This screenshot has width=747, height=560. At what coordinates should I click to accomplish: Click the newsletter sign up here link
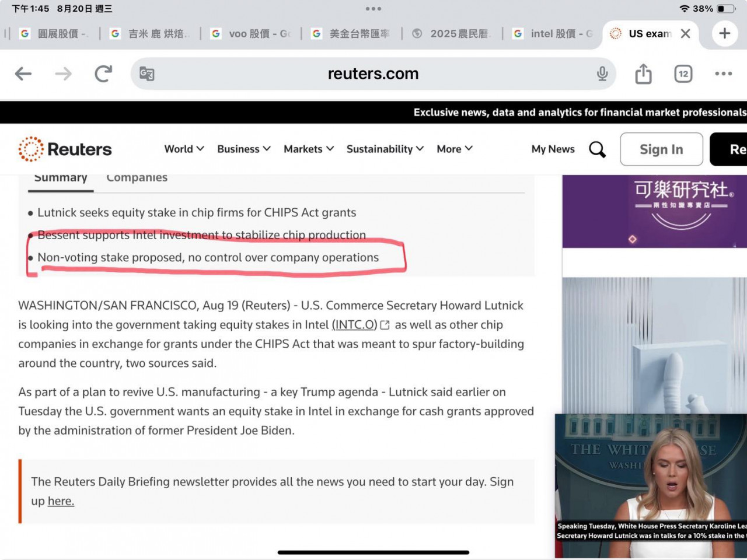pos(61,501)
